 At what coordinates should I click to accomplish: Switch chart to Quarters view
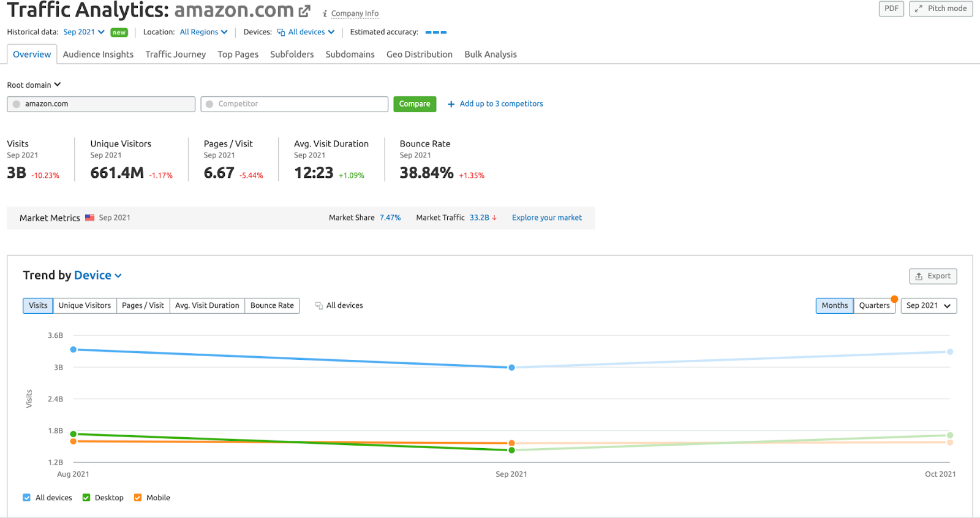pos(874,305)
